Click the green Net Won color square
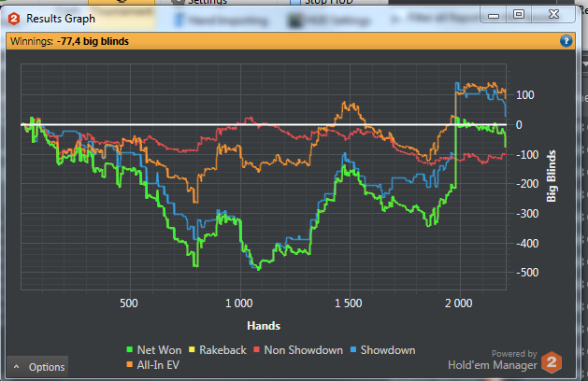Screen dimensions: 588x381 (x=130, y=350)
